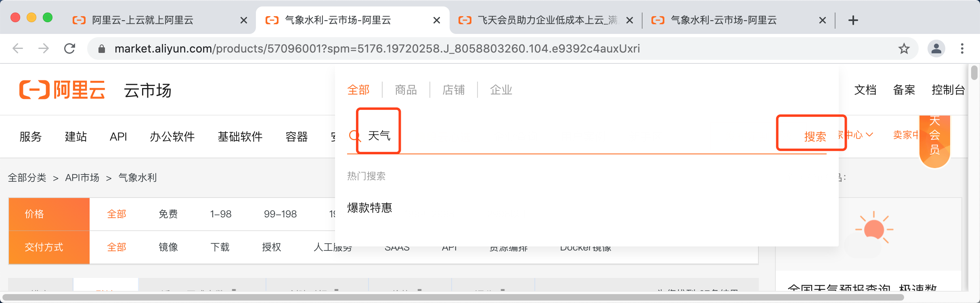Open the 基础软件 category menu
This screenshot has height=303, width=980.
pos(240,137)
